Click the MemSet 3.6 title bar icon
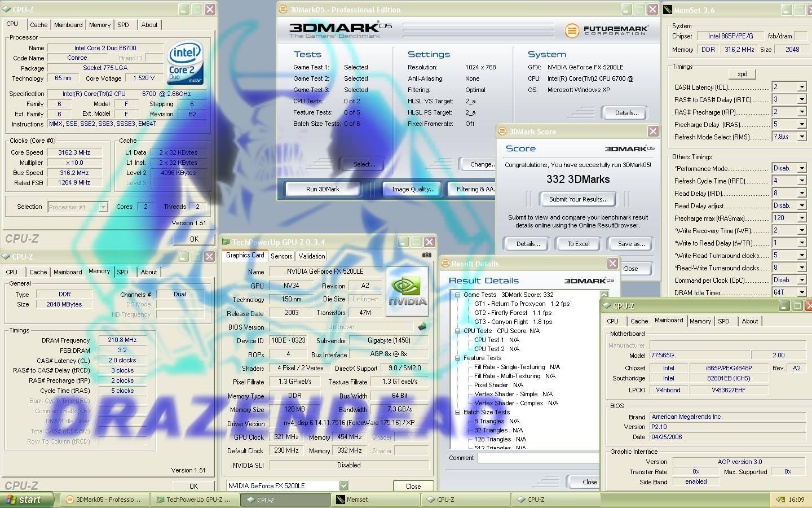 668,10
